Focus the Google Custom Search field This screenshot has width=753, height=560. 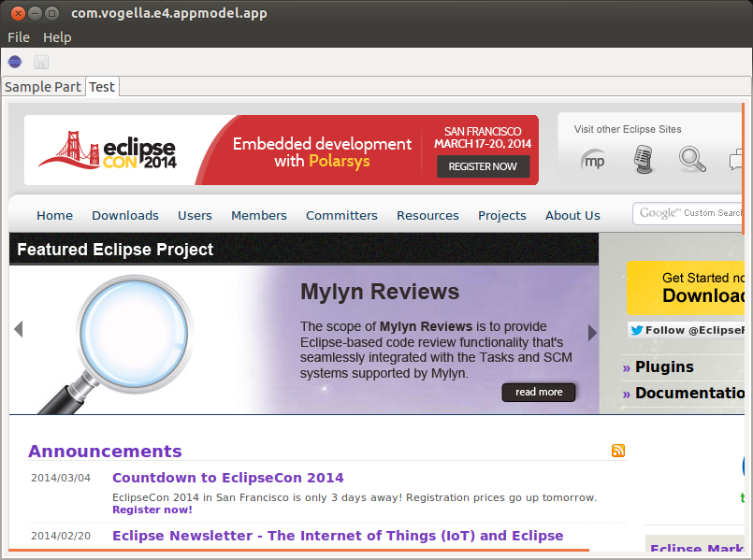(x=688, y=213)
